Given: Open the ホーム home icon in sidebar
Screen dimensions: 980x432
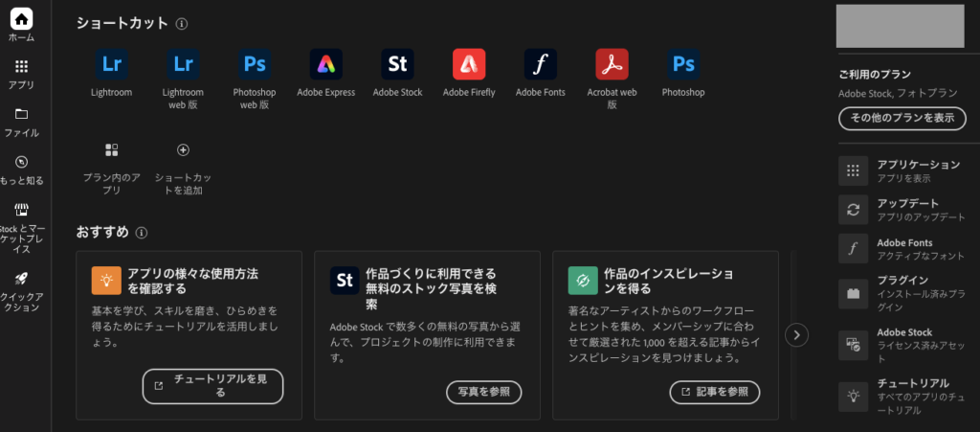Looking at the screenshot, I should pos(21,19).
